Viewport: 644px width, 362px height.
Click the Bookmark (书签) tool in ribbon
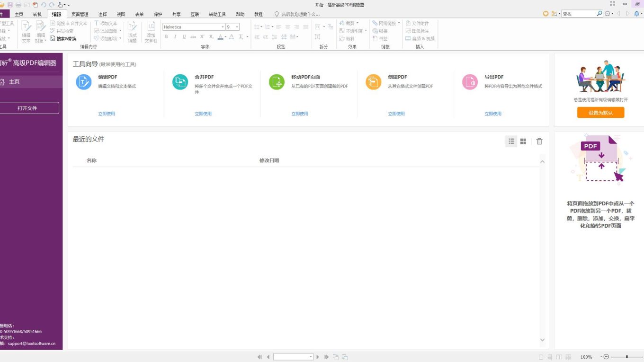(380, 39)
